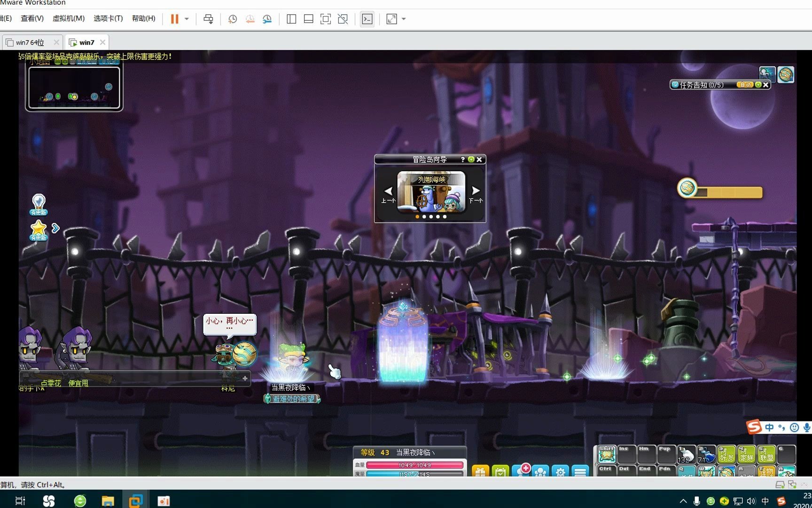Click the 避难处的希望 title tag

(x=292, y=399)
